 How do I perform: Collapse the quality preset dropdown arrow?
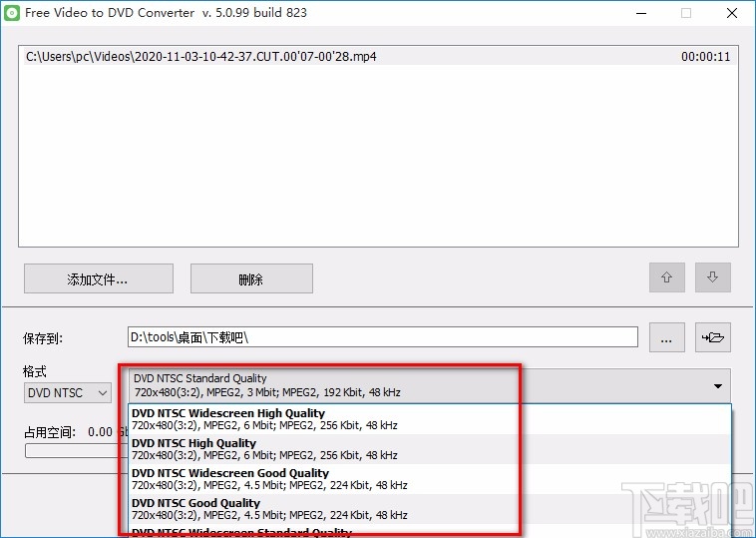pos(718,386)
